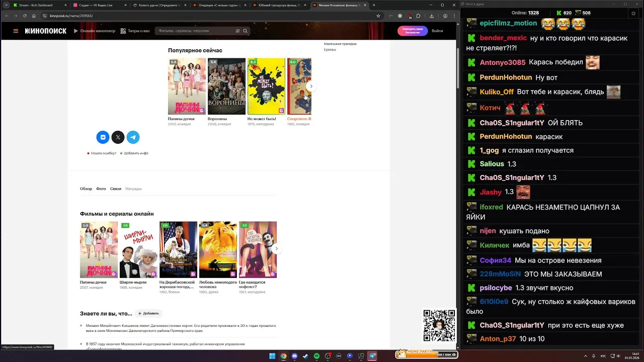Image resolution: width=644 pixels, height=362 pixels.
Task: Switch to Юбилей прокурора tab
Action: tap(279, 5)
